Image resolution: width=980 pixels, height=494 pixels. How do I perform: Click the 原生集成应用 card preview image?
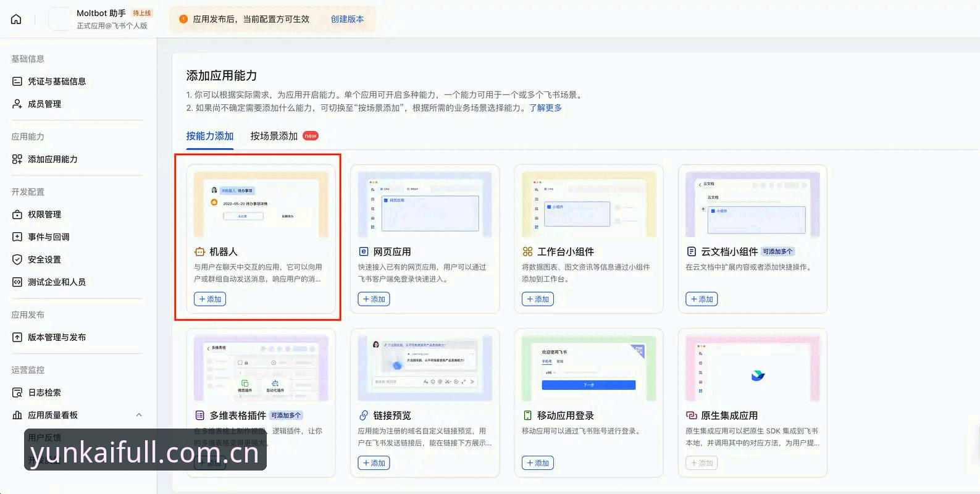click(x=753, y=369)
